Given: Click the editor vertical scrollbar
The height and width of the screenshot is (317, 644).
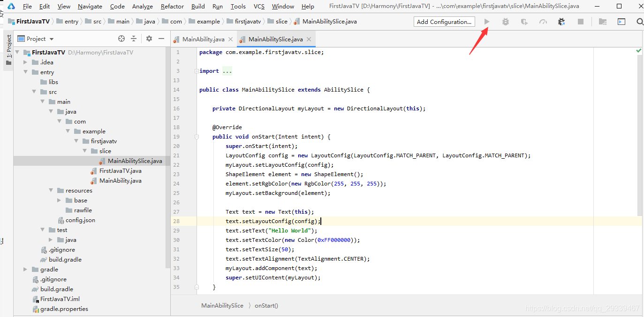Looking at the screenshot, I should tap(639, 131).
